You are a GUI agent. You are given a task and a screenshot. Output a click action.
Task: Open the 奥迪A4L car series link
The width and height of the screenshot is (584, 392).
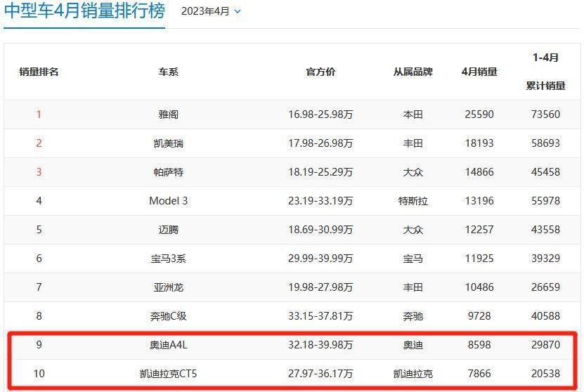[x=169, y=345]
